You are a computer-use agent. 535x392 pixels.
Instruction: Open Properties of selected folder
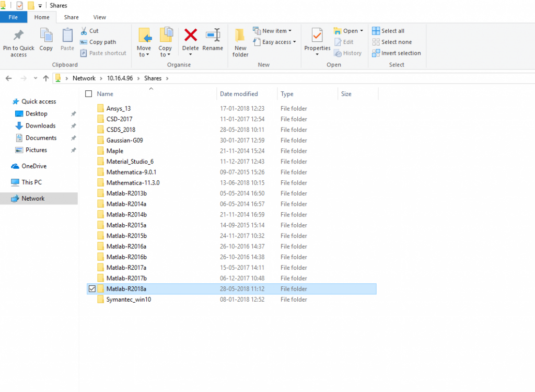click(x=317, y=36)
